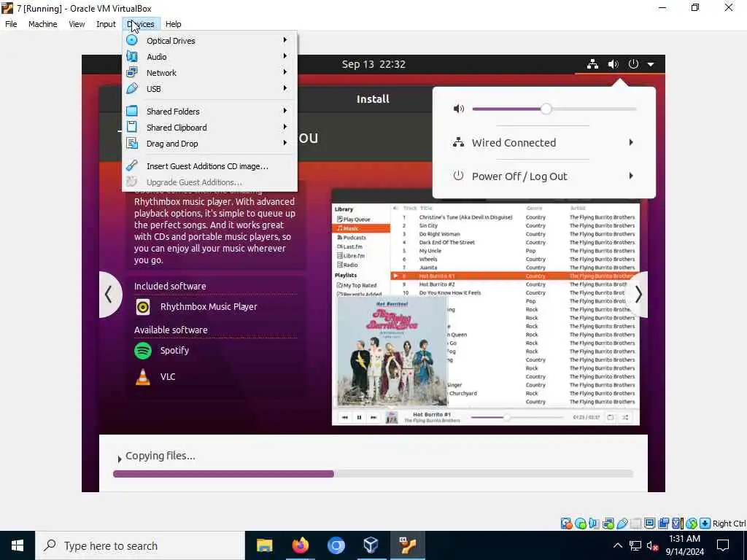Open the Machine menu
This screenshot has height=560, width=747.
point(43,24)
